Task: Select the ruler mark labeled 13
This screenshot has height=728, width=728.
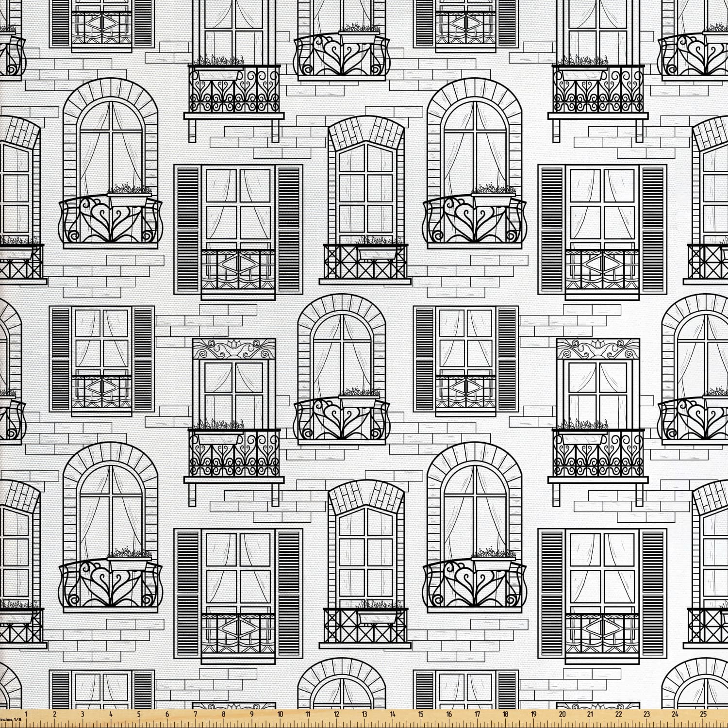Action: [364, 714]
